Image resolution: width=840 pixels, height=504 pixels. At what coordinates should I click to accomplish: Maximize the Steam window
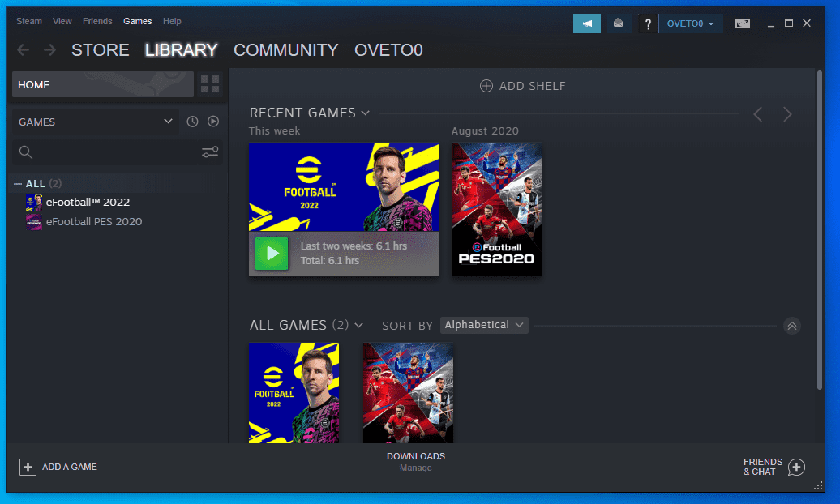[x=789, y=23]
